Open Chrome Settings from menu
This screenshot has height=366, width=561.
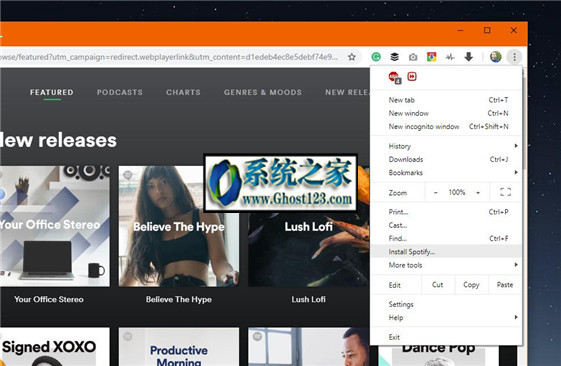pyautogui.click(x=446, y=304)
